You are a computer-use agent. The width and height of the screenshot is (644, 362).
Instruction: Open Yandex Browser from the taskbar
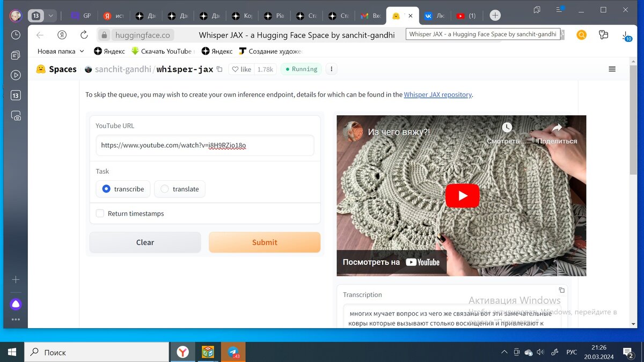183,352
